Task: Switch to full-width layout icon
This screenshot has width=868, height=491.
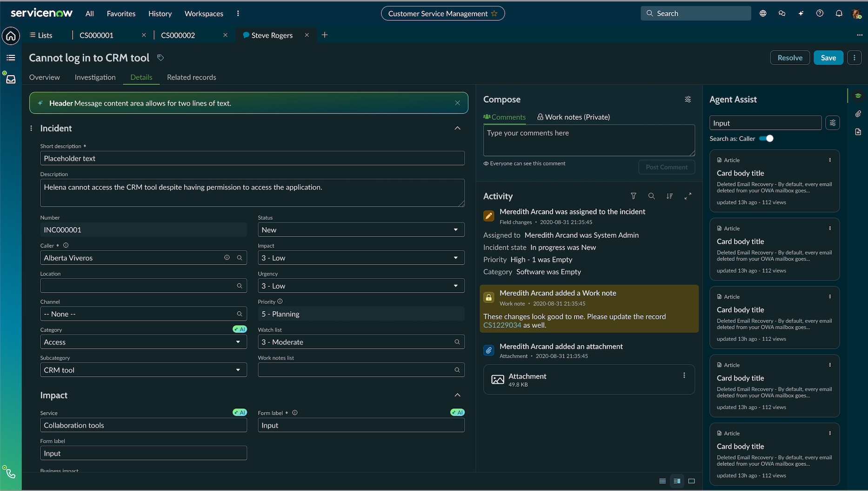Action: [691, 481]
